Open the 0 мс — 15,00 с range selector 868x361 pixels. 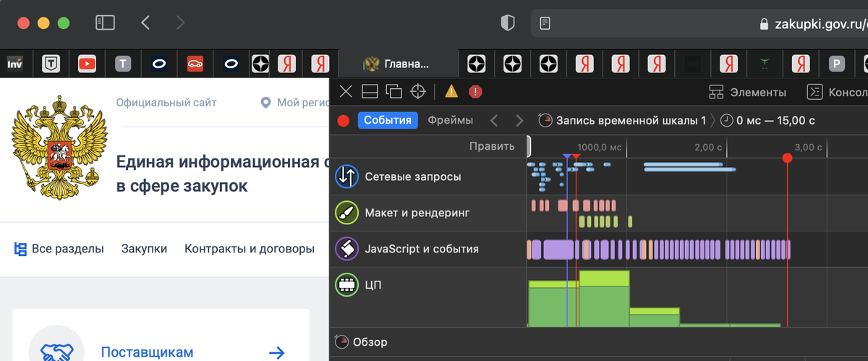pyautogui.click(x=767, y=120)
